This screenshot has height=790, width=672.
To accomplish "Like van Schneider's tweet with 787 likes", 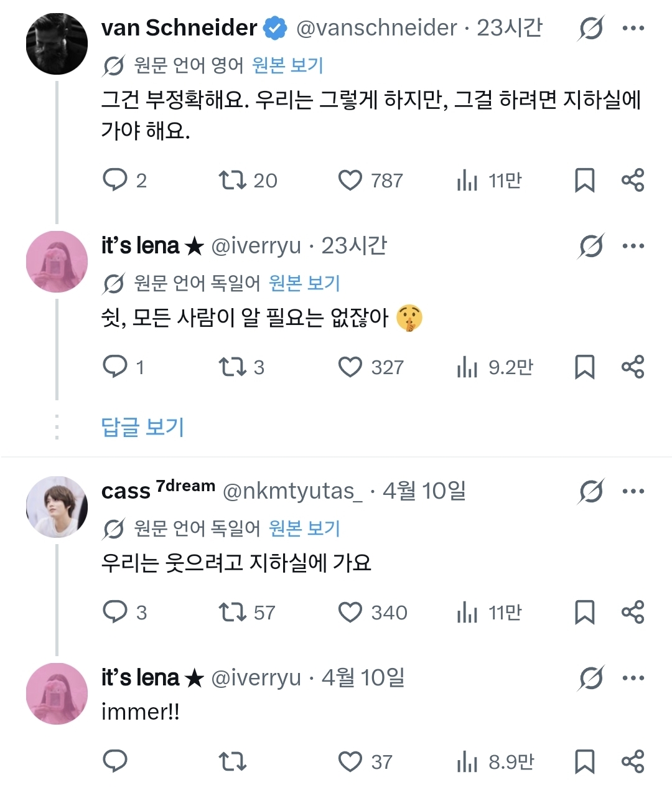I will click(350, 181).
